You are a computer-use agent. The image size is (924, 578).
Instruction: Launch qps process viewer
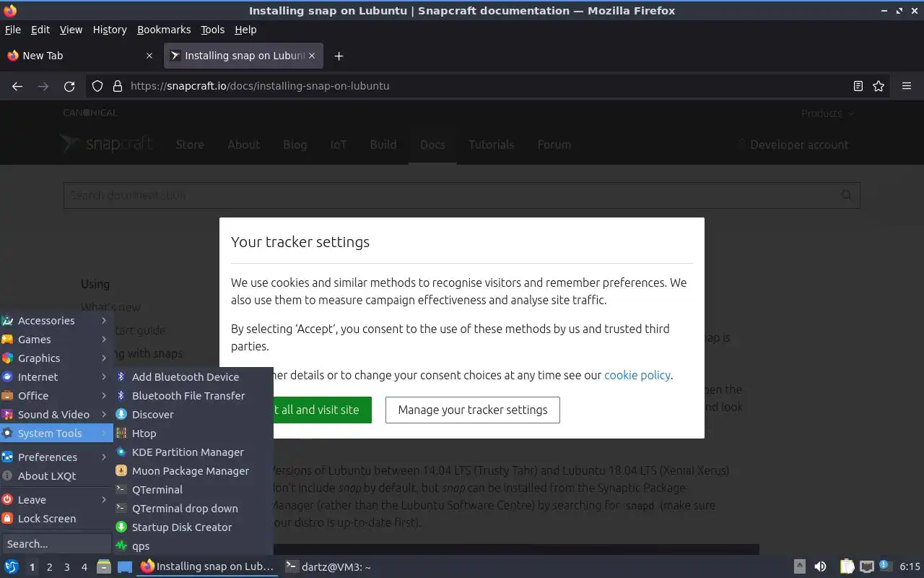[x=193, y=545]
